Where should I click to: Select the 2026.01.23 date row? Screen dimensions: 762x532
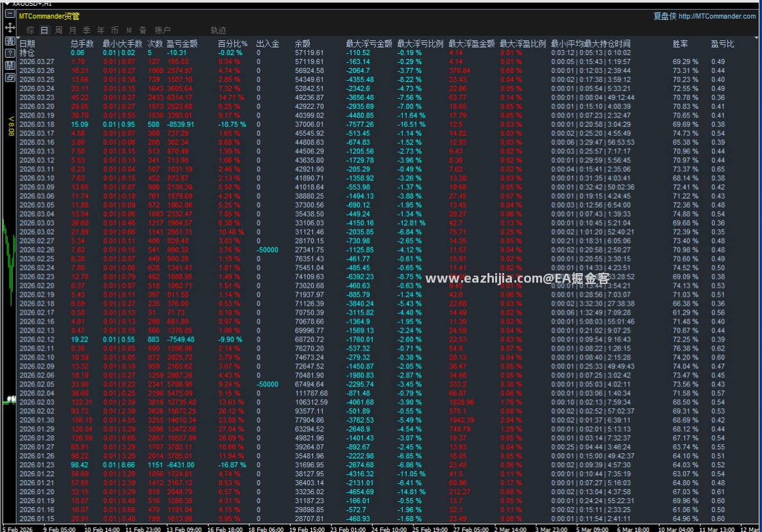tap(37, 465)
